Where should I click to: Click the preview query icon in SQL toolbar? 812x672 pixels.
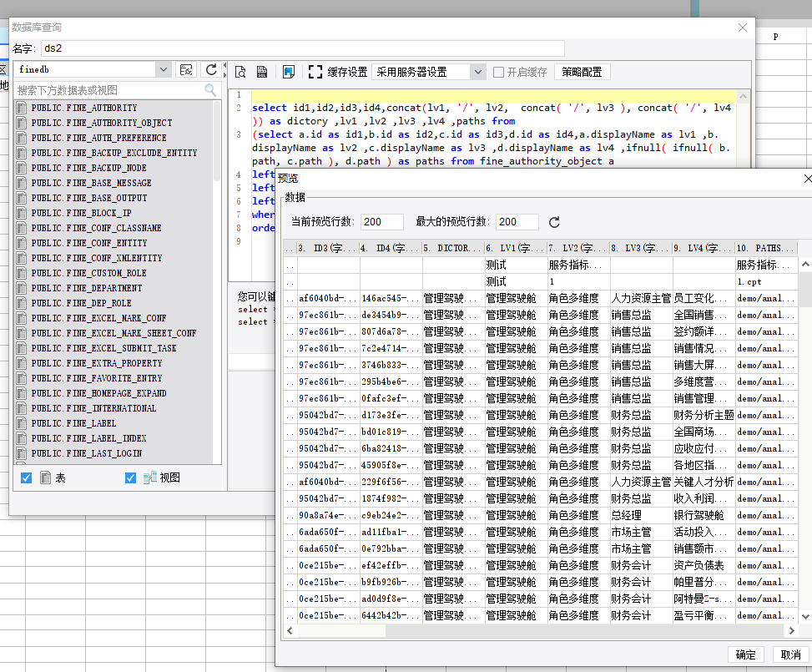click(240, 72)
